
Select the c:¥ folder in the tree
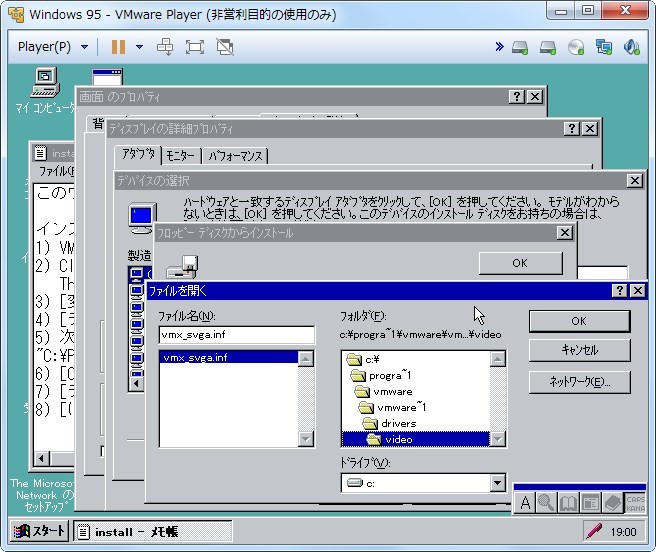point(363,359)
